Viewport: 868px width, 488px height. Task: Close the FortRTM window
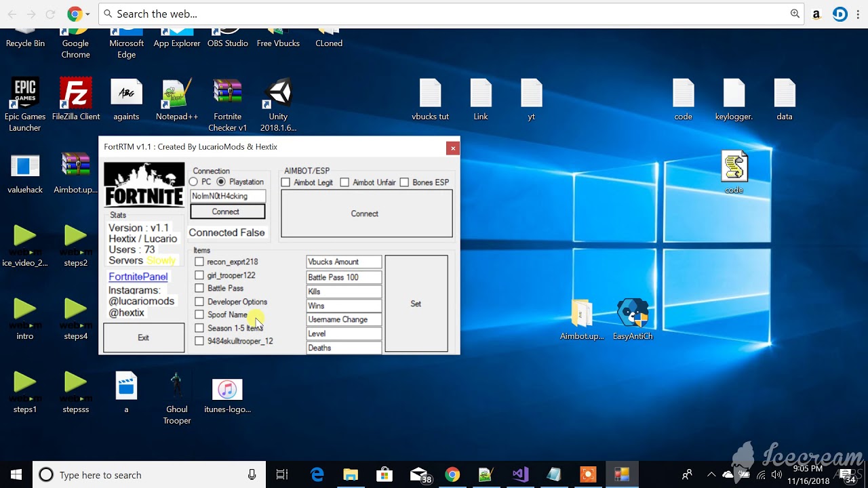pos(453,148)
